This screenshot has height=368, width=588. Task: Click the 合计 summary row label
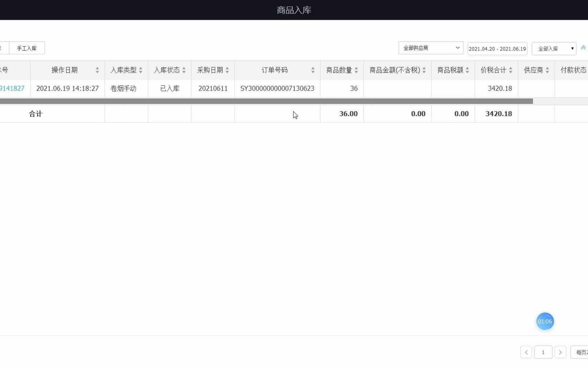[x=35, y=114]
